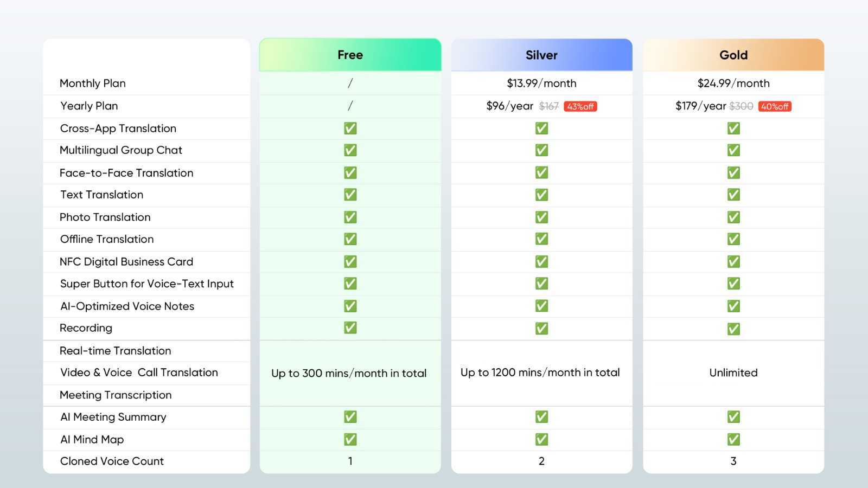This screenshot has height=488, width=868.
Task: Click the Silver NFC Digital Business Card checkmark
Action: (x=541, y=262)
